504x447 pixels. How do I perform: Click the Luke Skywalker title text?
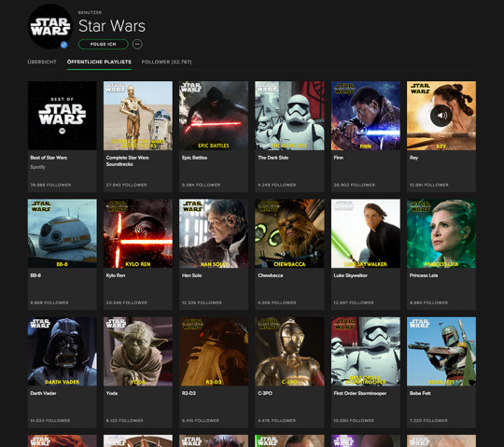[x=350, y=275]
